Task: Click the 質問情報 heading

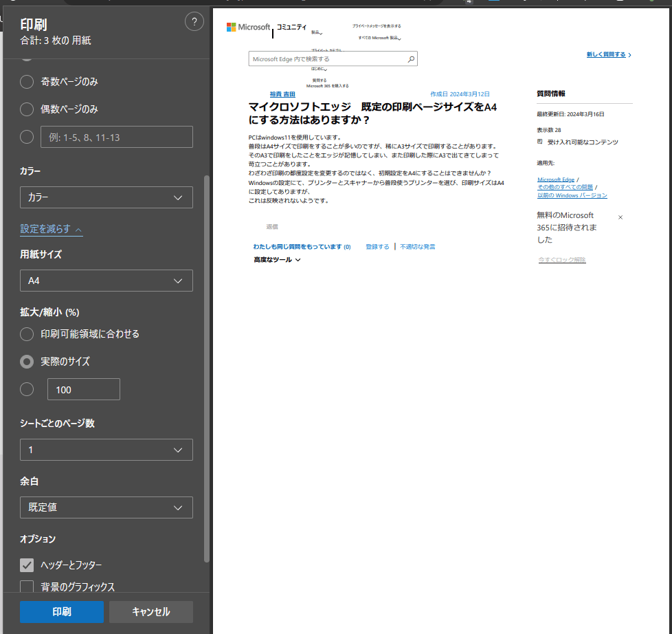Action: (550, 94)
